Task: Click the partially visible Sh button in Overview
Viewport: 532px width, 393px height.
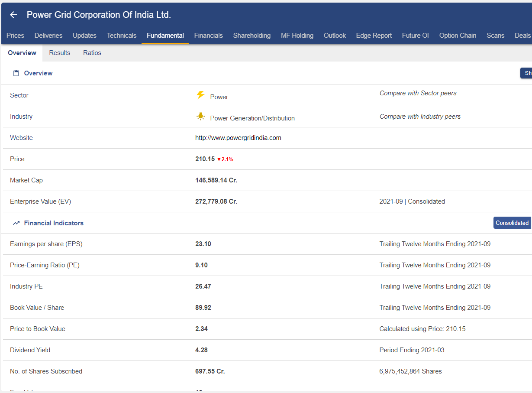Action: point(526,73)
